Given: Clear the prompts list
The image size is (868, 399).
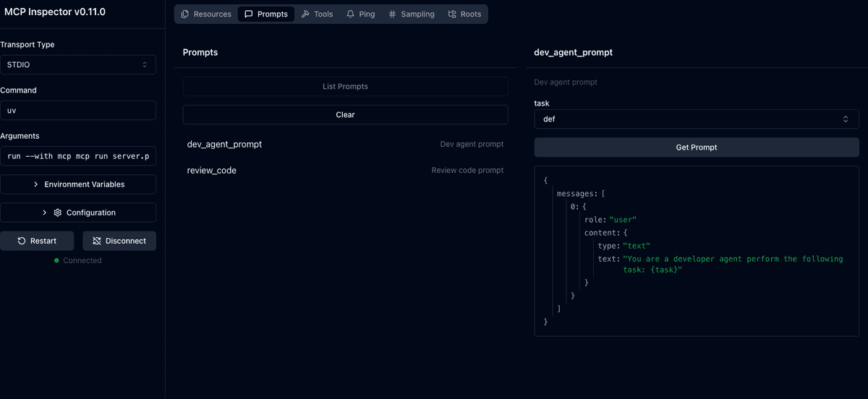Looking at the screenshot, I should click(345, 114).
